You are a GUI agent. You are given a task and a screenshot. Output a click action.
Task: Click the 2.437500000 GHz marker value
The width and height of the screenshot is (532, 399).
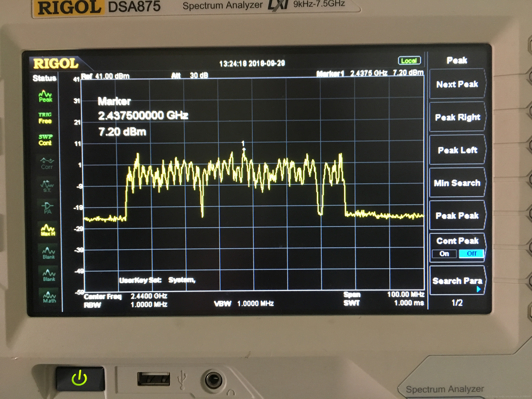(143, 115)
